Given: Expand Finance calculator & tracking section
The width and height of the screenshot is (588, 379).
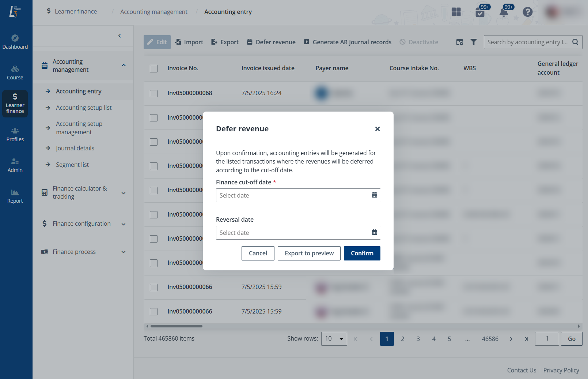Looking at the screenshot, I should pyautogui.click(x=124, y=193).
